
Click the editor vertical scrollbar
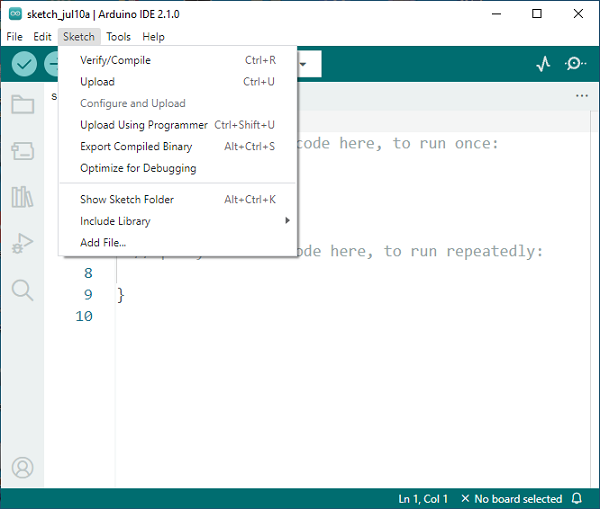click(x=595, y=299)
